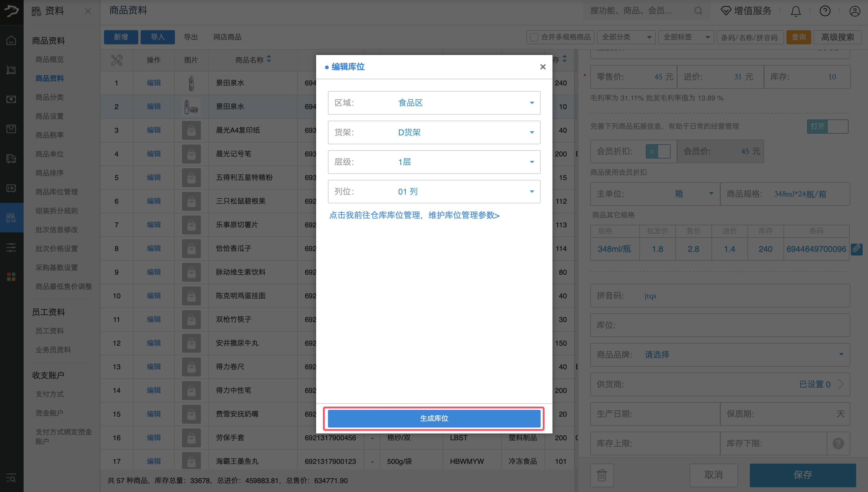Image resolution: width=868 pixels, height=492 pixels.
Task: Click the trash delete icon near 保存
Action: point(602,475)
